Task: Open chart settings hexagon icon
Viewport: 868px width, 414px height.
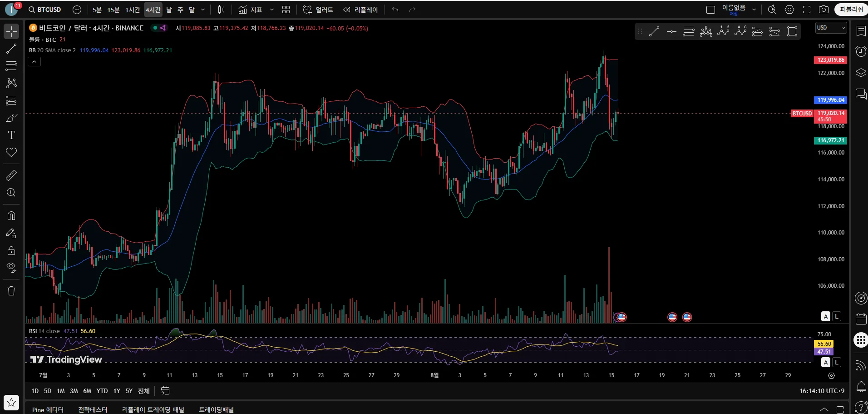Action: 789,10
